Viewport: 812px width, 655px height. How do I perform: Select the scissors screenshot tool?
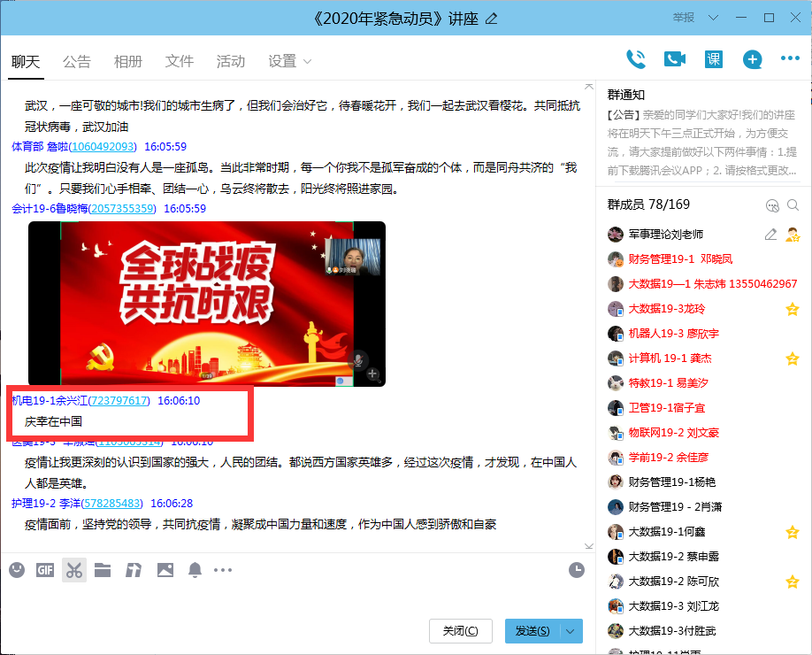click(74, 570)
